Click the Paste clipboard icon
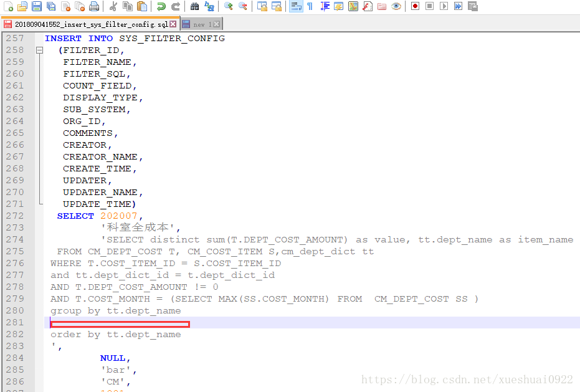This screenshot has height=392, width=580. (143, 7)
